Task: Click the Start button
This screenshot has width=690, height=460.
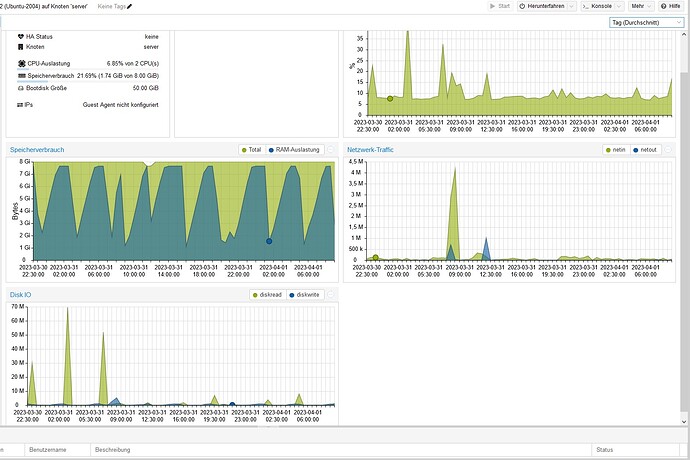Action: [500, 6]
